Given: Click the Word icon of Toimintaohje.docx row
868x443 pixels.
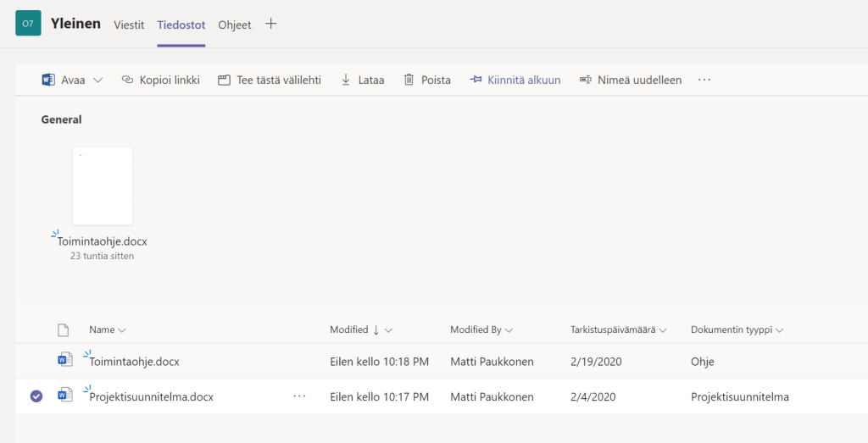Looking at the screenshot, I should 64,361.
